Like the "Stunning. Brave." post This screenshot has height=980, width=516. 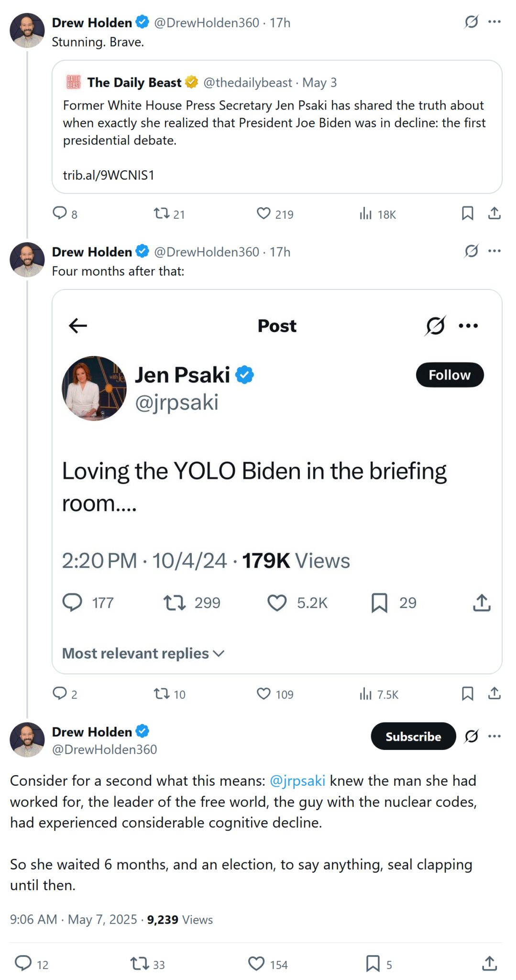263,213
